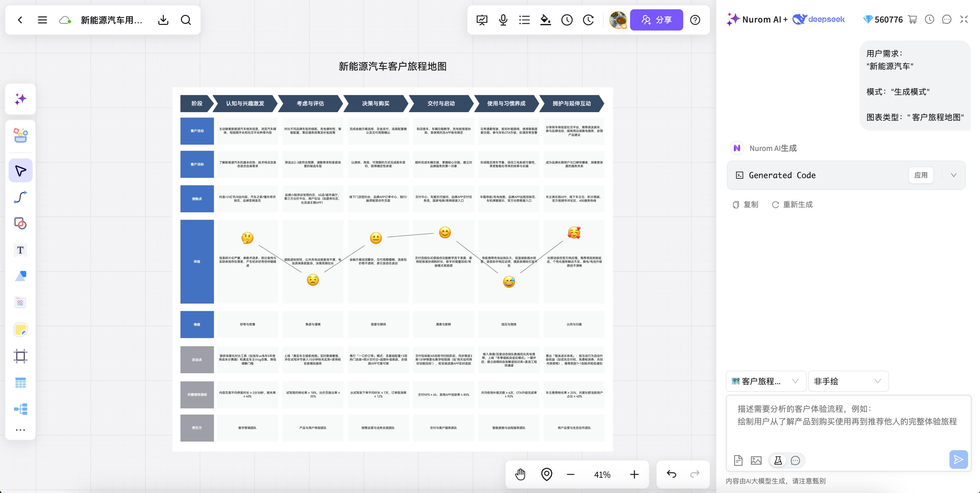
Task: Select the 接触点 row label
Action: click(x=197, y=198)
